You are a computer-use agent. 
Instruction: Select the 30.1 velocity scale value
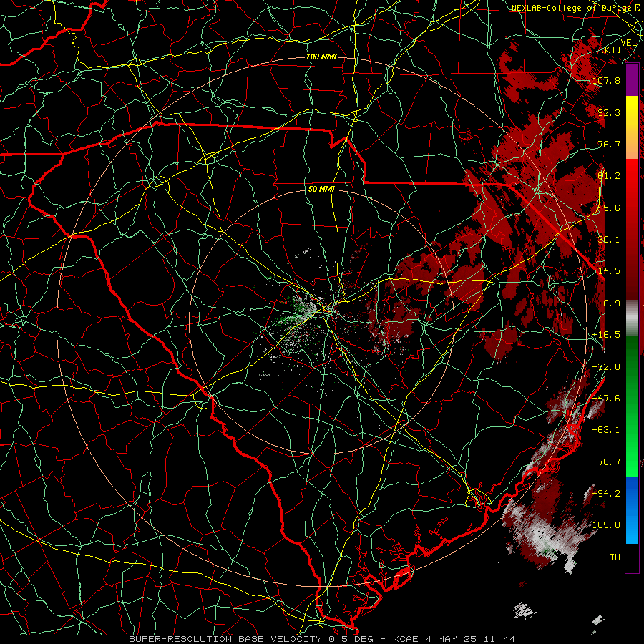tap(609, 240)
